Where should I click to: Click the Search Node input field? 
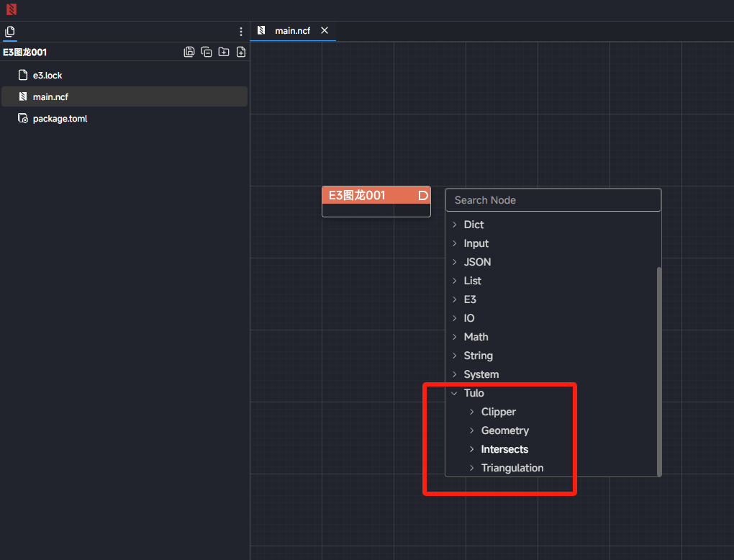(x=553, y=200)
